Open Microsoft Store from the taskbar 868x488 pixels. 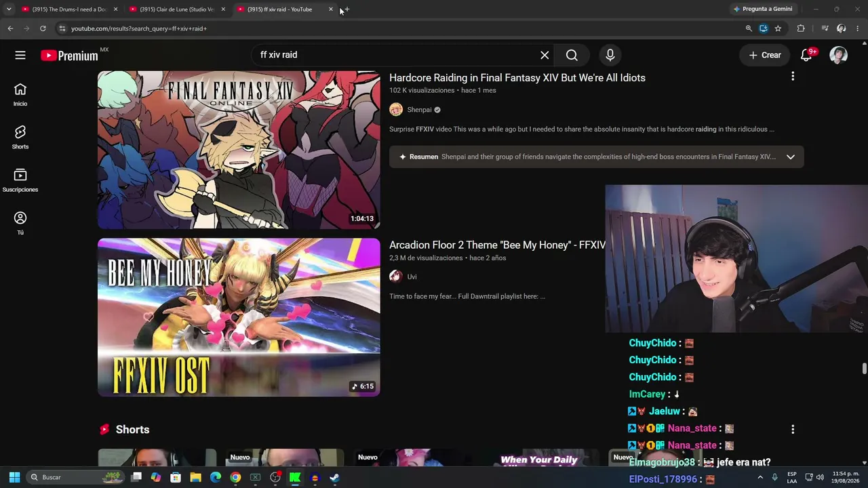[x=176, y=477]
